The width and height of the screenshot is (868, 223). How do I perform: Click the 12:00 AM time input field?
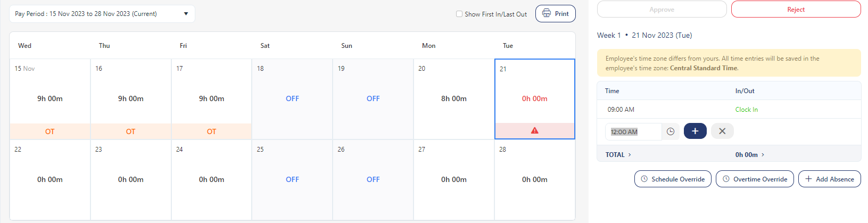point(633,131)
